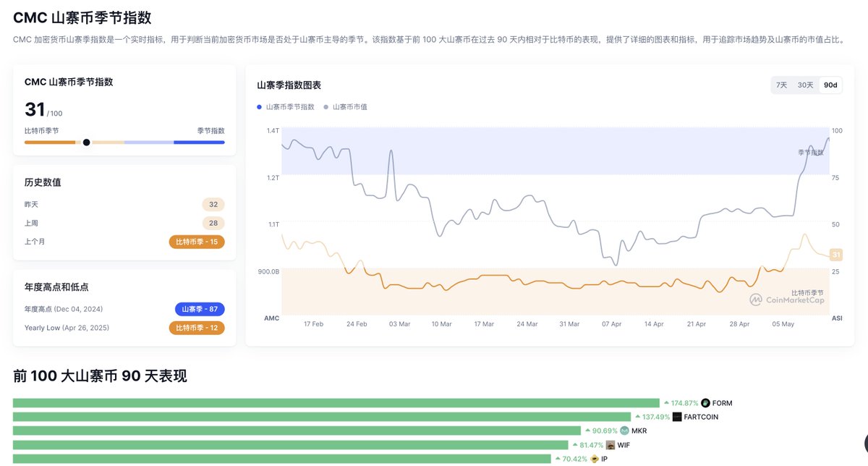The height and width of the screenshot is (466, 868).
Task: Click the 山寨季 - 87 yearly high badge
Action: (x=200, y=309)
